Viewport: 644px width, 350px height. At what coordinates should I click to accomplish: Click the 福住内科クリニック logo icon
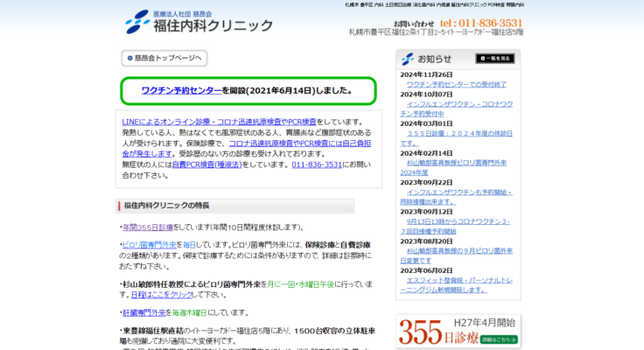[137, 22]
